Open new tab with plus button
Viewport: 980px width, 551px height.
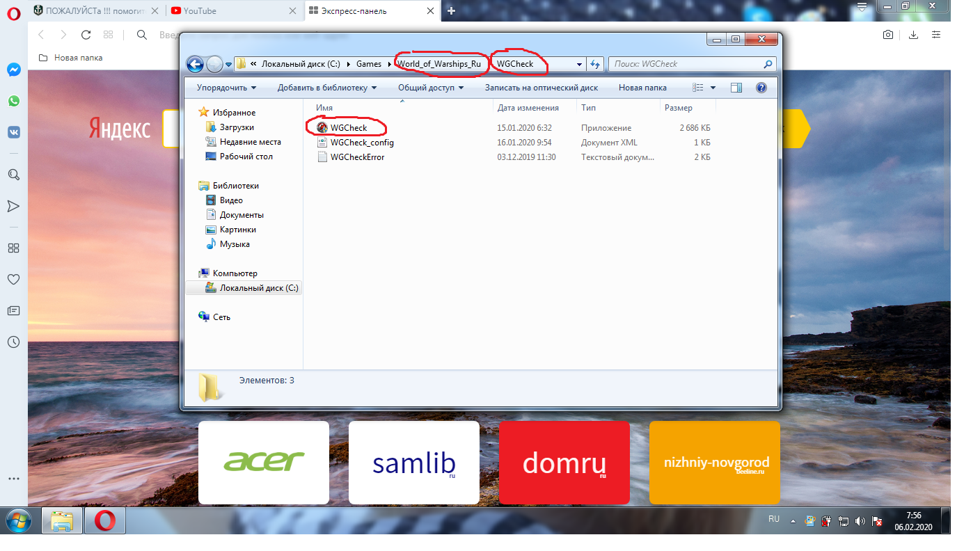point(451,10)
